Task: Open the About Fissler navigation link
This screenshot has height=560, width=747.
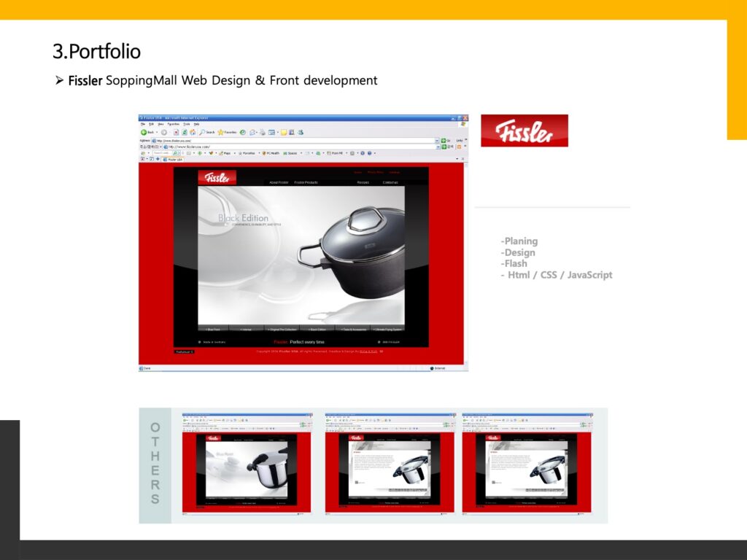Action: (279, 182)
